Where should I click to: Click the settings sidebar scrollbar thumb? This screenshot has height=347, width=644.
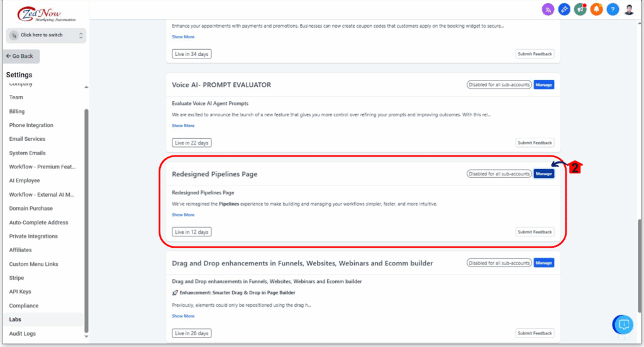tap(86, 221)
